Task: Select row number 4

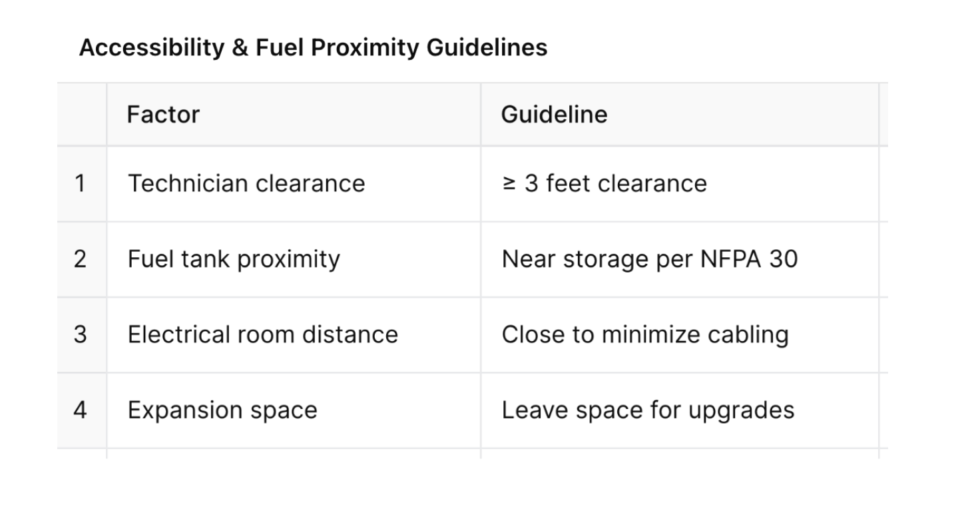Action: click(81, 410)
